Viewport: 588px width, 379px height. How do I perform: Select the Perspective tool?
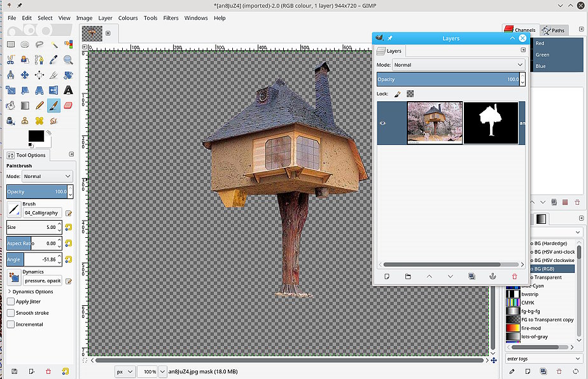point(39,90)
